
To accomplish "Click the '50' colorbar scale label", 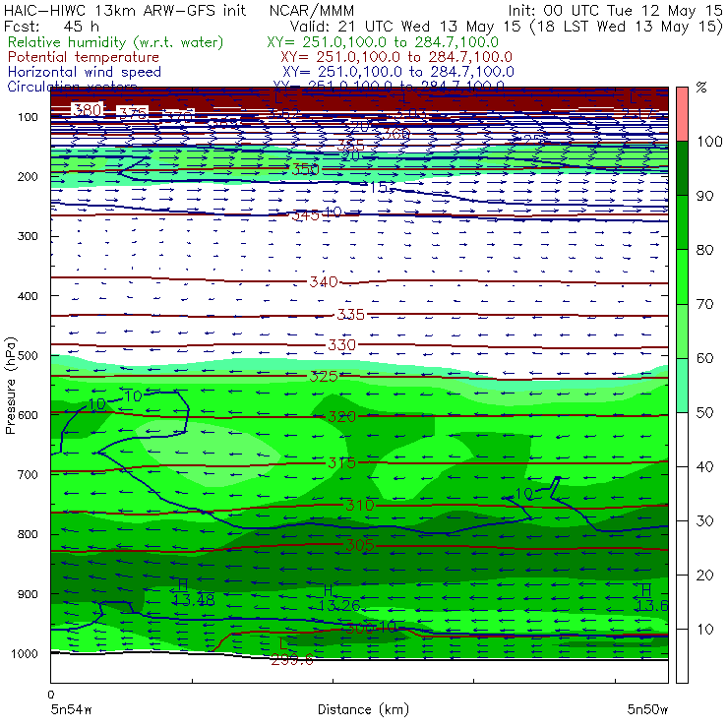I will tap(704, 413).
